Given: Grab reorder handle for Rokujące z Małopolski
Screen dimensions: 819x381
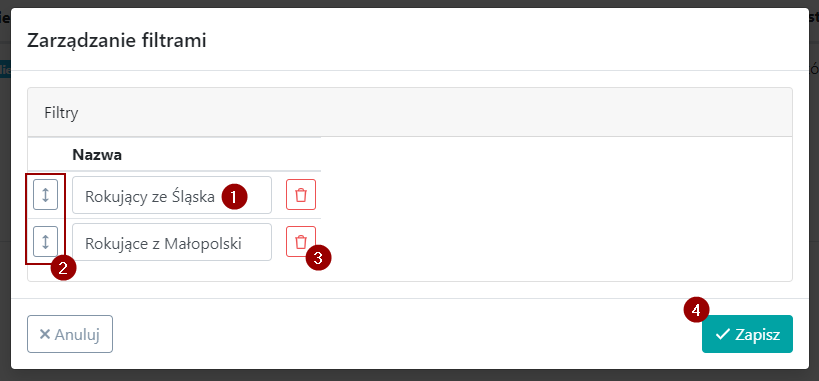Looking at the screenshot, I should pos(45,241).
